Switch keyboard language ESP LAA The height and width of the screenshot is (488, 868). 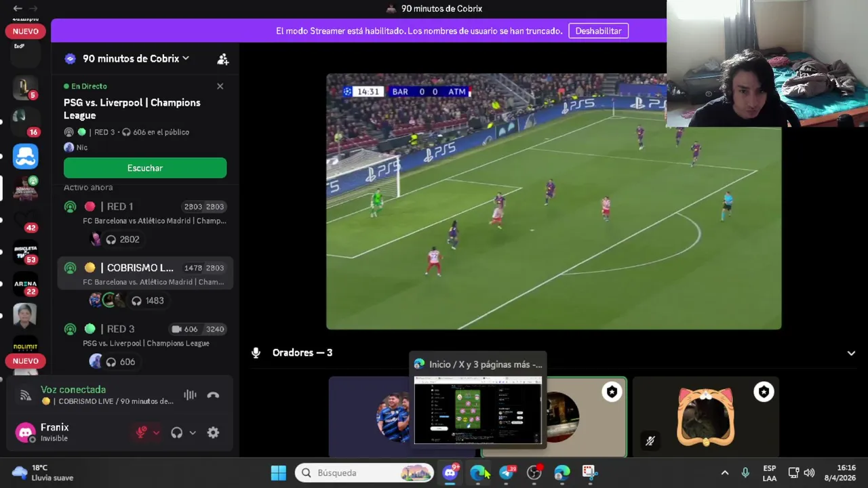coord(770,472)
